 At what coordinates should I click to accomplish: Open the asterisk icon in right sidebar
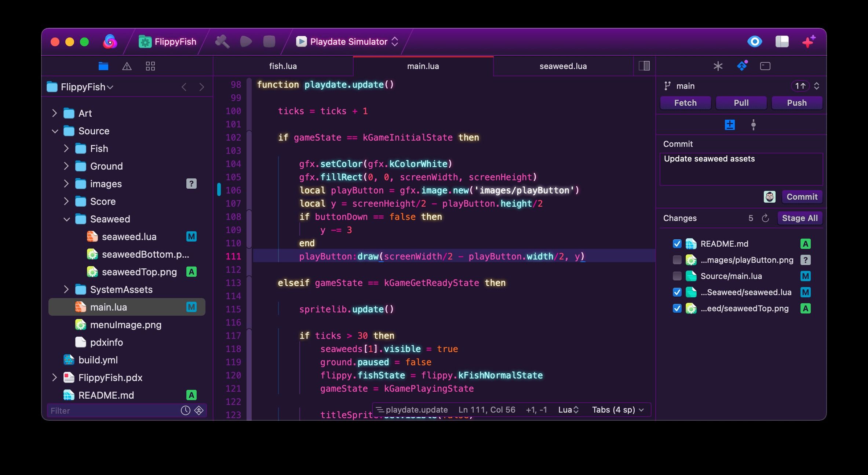pyautogui.click(x=718, y=66)
